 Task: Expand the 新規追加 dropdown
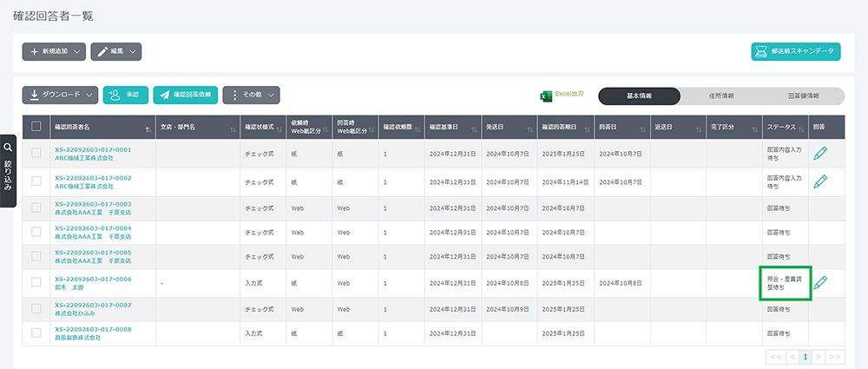pyautogui.click(x=54, y=52)
